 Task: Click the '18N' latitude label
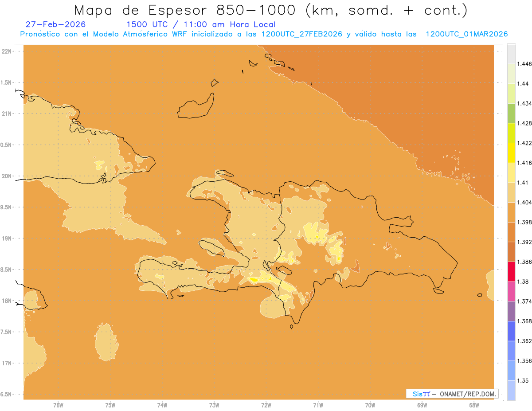click(6, 301)
